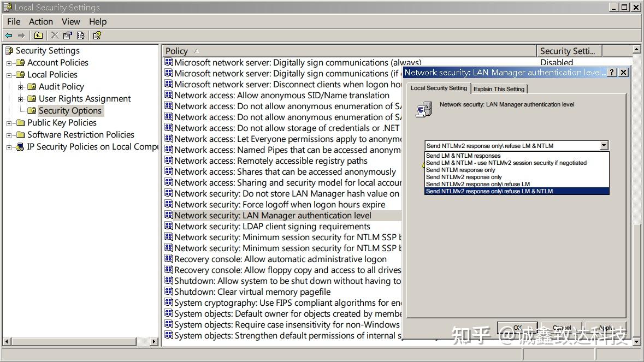
Task: Select the User Rights Assignment tree item
Action: 85,99
